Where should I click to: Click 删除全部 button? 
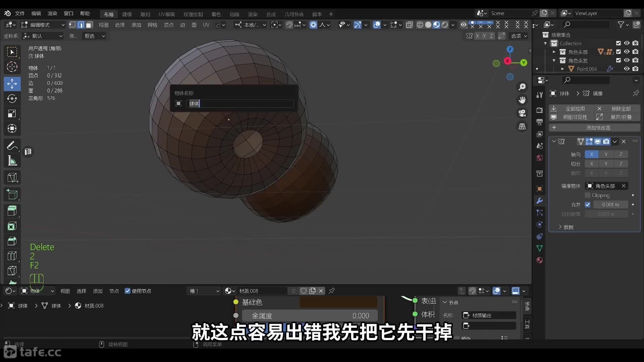click(617, 109)
